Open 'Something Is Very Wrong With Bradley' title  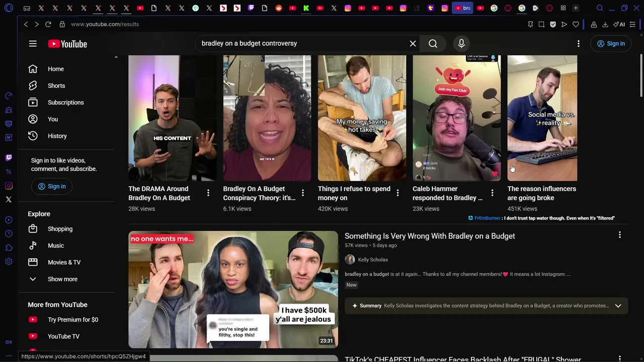(x=430, y=236)
